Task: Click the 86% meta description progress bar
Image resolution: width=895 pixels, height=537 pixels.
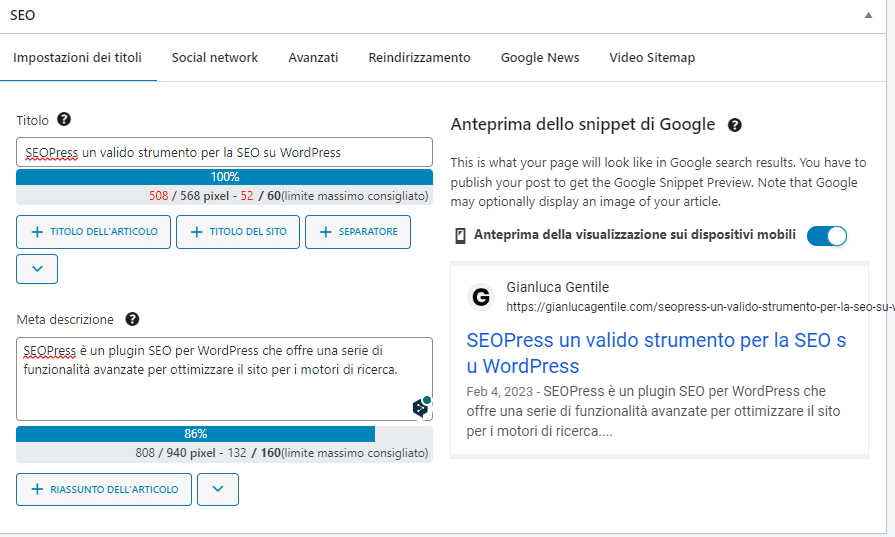Action: point(195,434)
